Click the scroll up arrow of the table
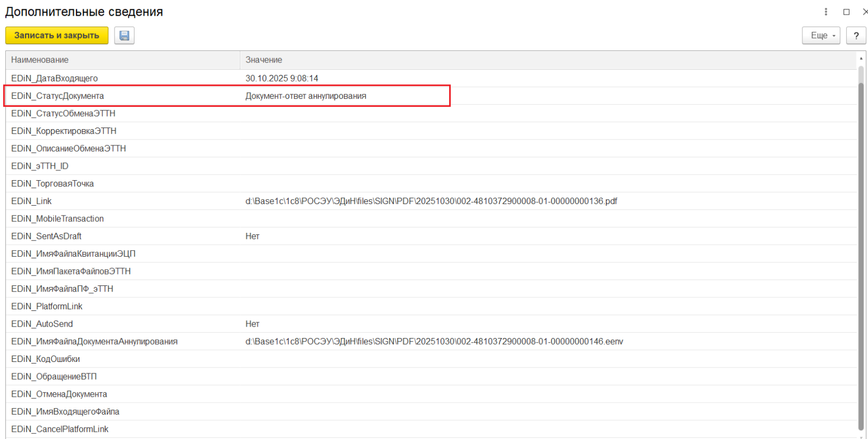The image size is (868, 439). [861, 58]
